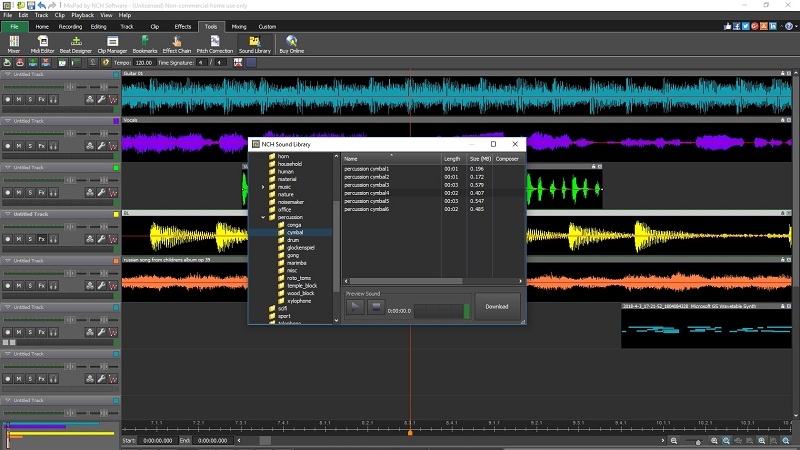Launch the Beat Designer
800x450 pixels.
pyautogui.click(x=76, y=44)
